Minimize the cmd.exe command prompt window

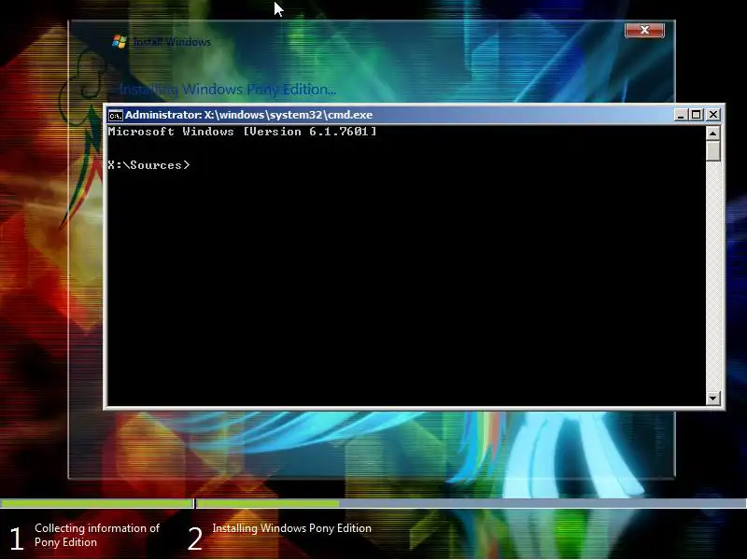coord(681,115)
